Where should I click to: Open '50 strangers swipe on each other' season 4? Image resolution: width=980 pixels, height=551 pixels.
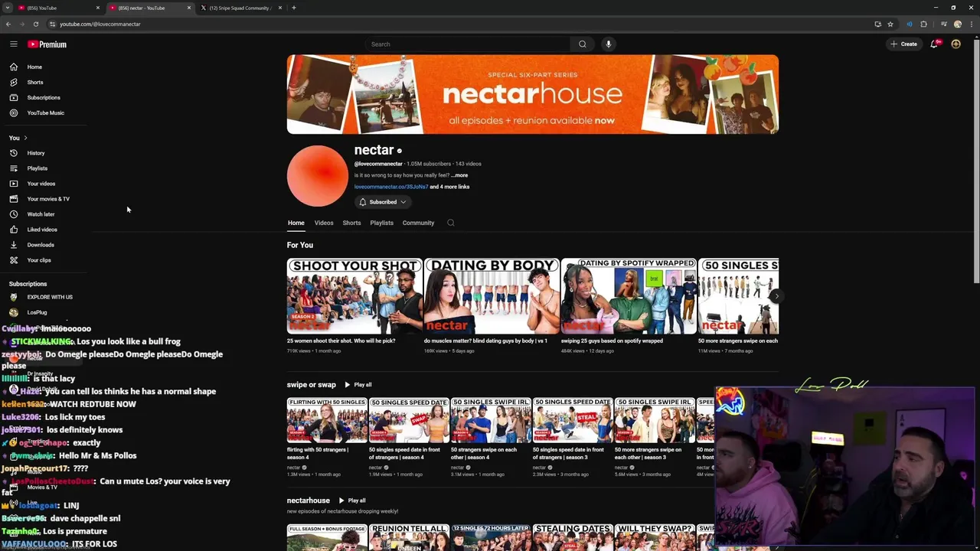[491, 420]
